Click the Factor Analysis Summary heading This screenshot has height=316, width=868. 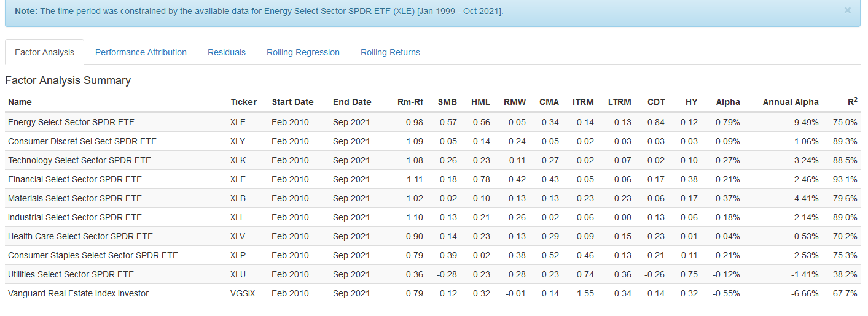68,80
